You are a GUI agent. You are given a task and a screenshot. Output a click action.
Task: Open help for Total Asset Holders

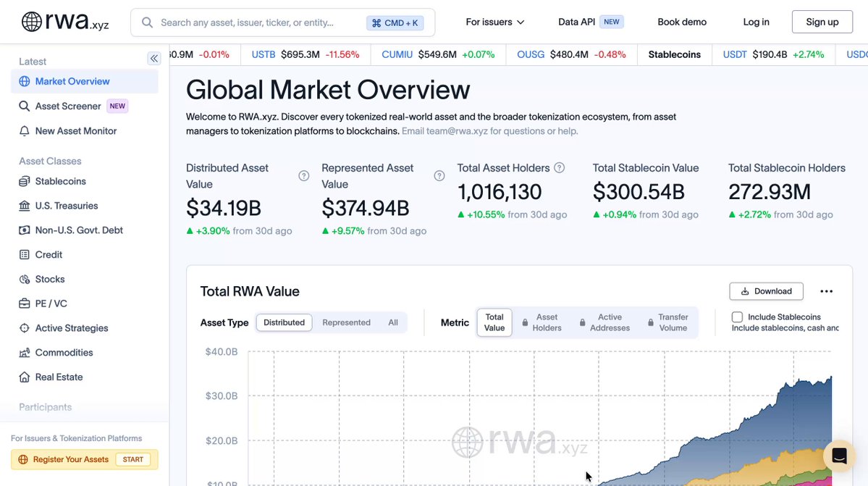[x=560, y=168]
